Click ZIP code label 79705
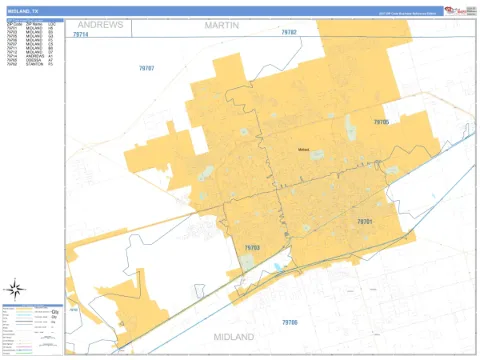480x360 pixels. tap(381, 122)
